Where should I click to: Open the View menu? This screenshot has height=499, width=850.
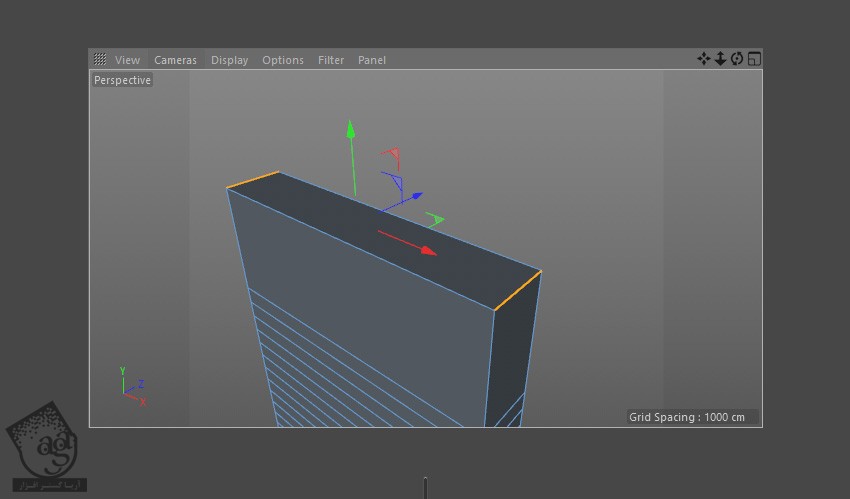pyautogui.click(x=127, y=60)
